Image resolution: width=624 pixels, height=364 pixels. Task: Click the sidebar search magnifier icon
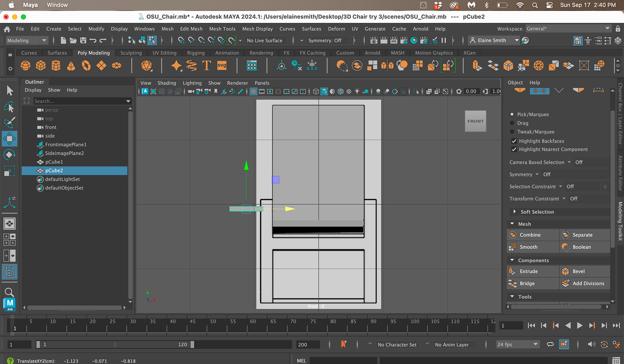coord(9,292)
